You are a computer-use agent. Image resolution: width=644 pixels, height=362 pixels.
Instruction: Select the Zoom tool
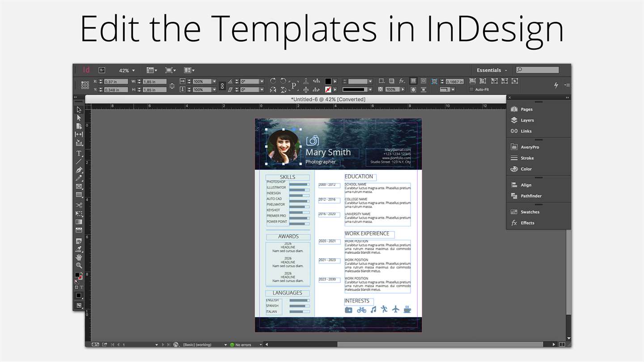[79, 265]
